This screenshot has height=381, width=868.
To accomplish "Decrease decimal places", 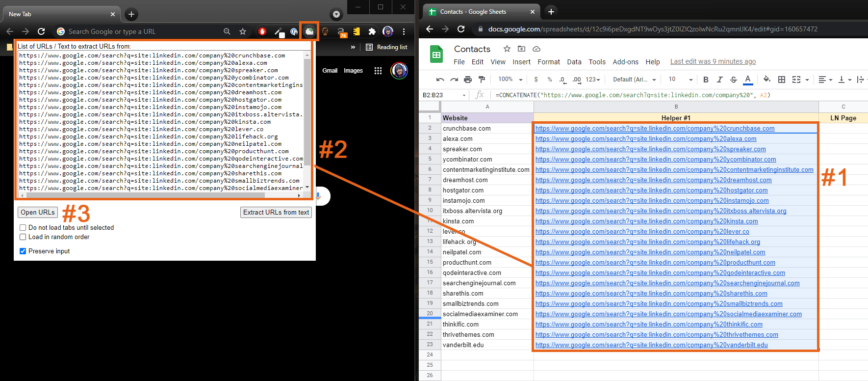I will coord(562,80).
